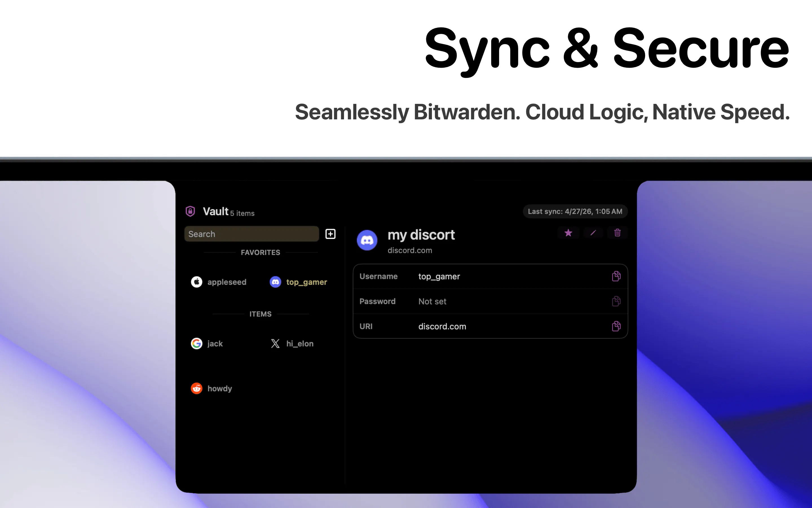The height and width of the screenshot is (508, 812).
Task: Click discord.com subtitle under my discort
Action: tap(410, 250)
